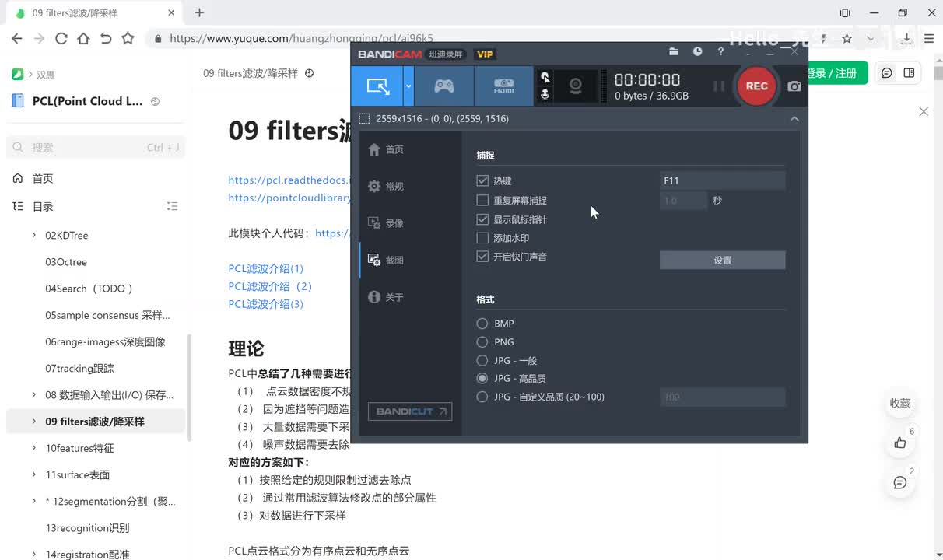Switch to HDMI device recording mode
The width and height of the screenshot is (943, 560).
click(503, 86)
